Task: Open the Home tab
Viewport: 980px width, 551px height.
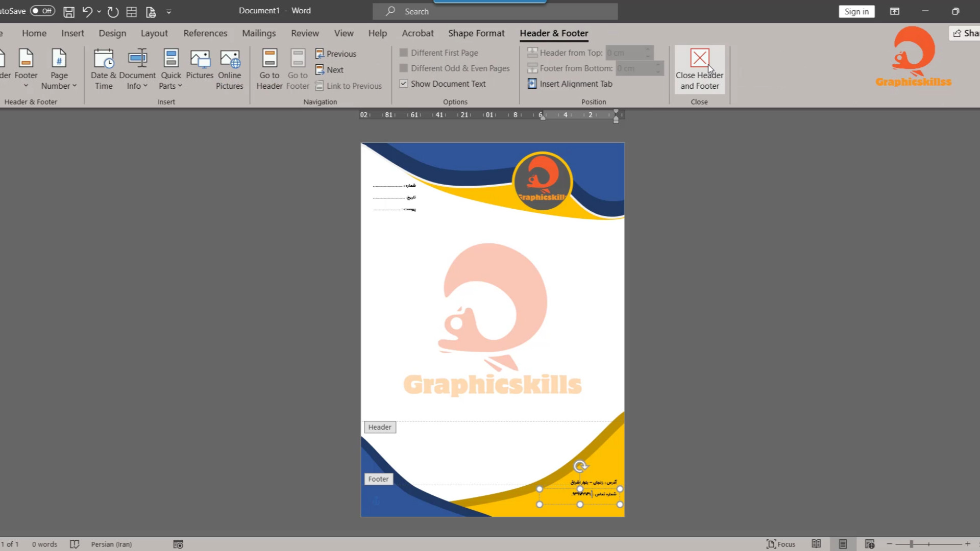Action: click(34, 33)
